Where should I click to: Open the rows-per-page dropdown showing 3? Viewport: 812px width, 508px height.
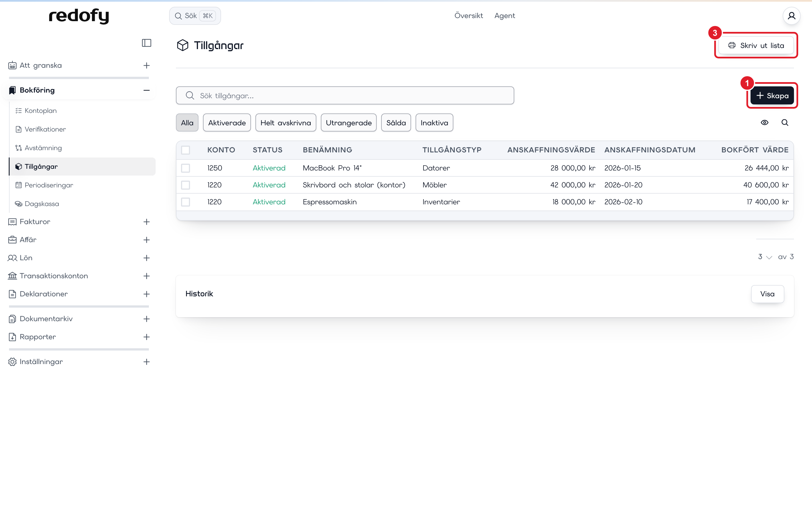765,257
